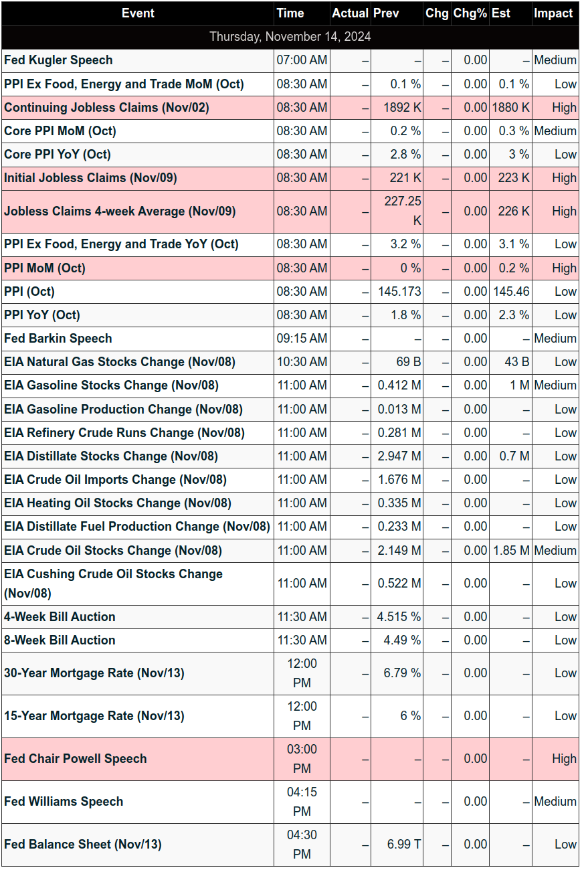Open 30-Year Mortgage Rate (Nov/13) event
This screenshot has height=872, width=588.
tap(94, 673)
